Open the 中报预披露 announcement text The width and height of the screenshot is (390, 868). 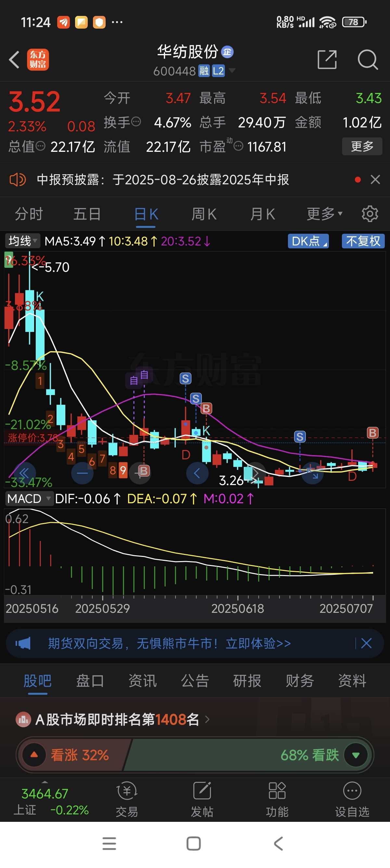[x=163, y=179]
